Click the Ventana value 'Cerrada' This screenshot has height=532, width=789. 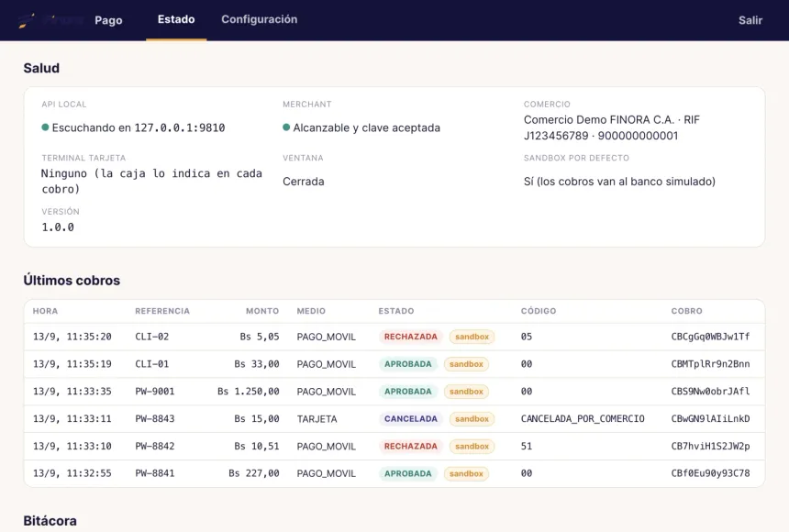[x=304, y=182]
